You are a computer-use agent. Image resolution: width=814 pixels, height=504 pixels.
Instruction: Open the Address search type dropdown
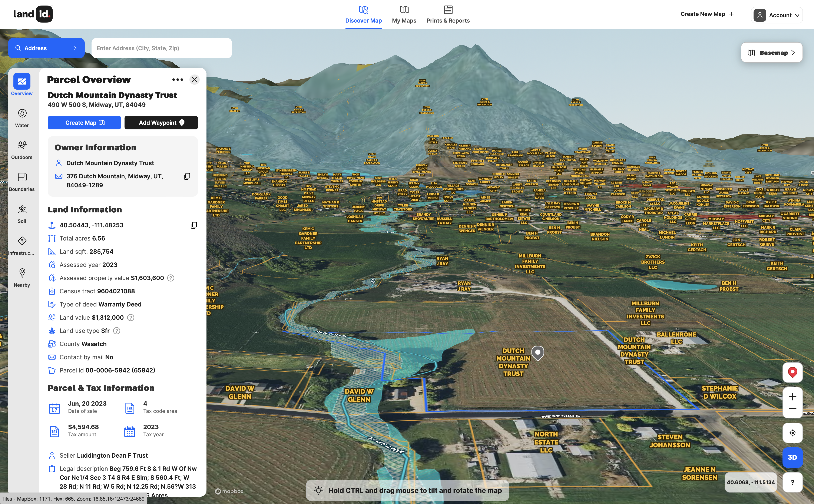point(46,48)
